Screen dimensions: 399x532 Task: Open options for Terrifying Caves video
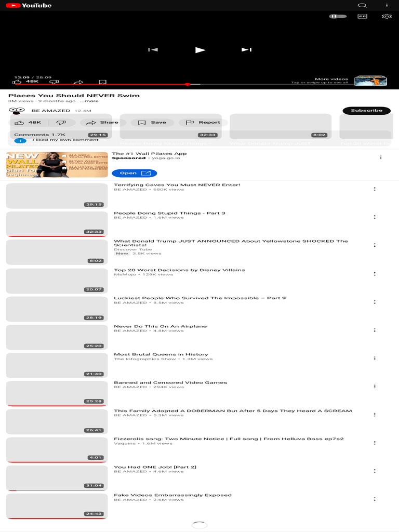(375, 189)
